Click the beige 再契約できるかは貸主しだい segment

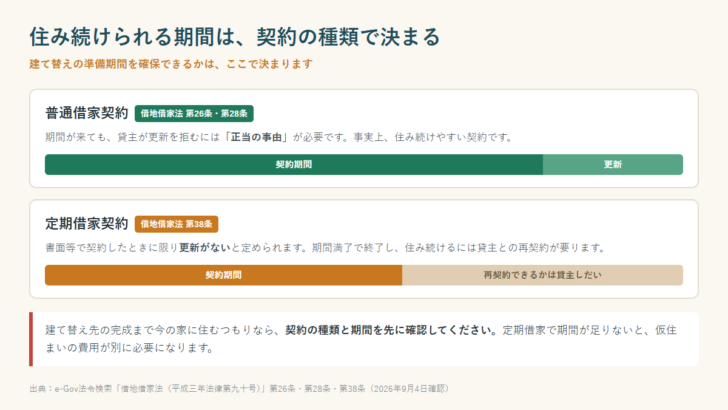[x=542, y=275]
